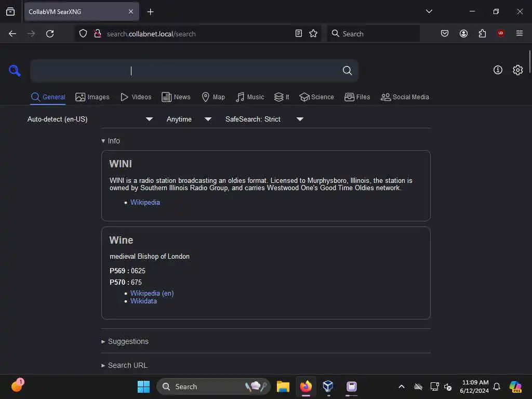Image resolution: width=532 pixels, height=399 pixels.
Task: Open SearXNG preferences gear icon
Action: [517, 70]
